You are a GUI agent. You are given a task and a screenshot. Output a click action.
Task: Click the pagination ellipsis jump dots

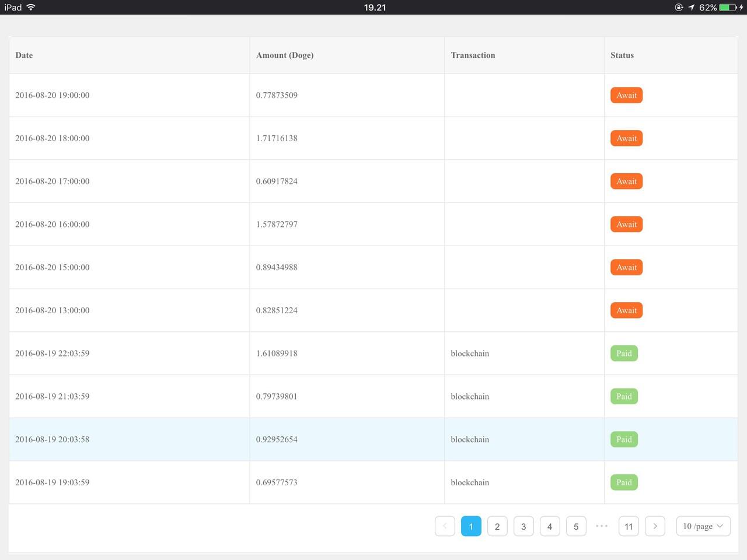(x=602, y=526)
